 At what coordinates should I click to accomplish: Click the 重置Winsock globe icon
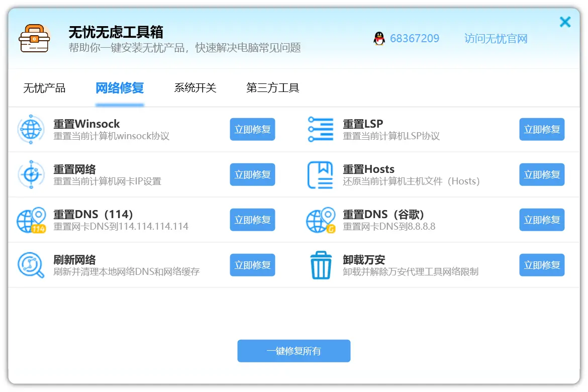tap(31, 130)
